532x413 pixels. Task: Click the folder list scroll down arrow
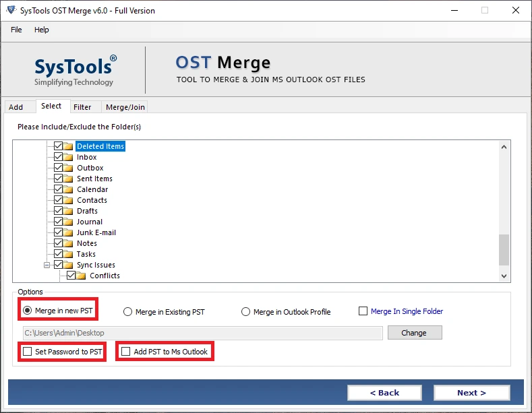(x=504, y=276)
